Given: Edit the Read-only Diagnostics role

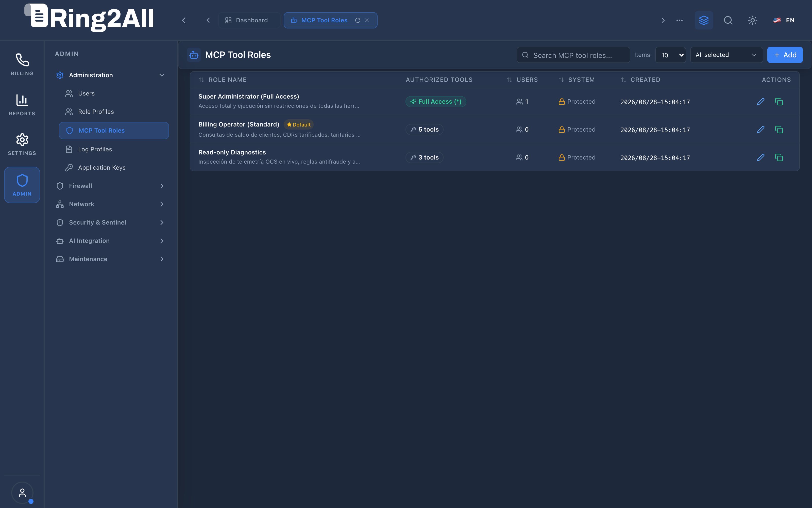Looking at the screenshot, I should coord(761,157).
